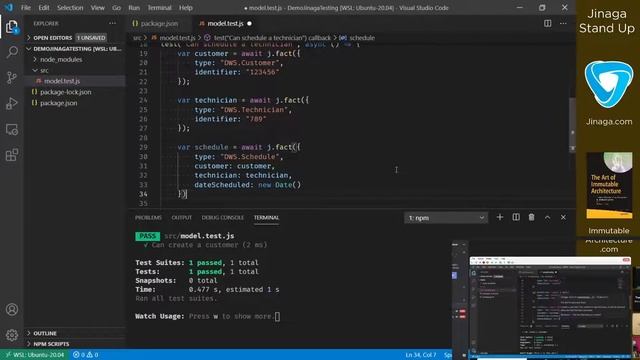Open the Run menu
This screenshot has height=360, width=640.
coord(134,8)
